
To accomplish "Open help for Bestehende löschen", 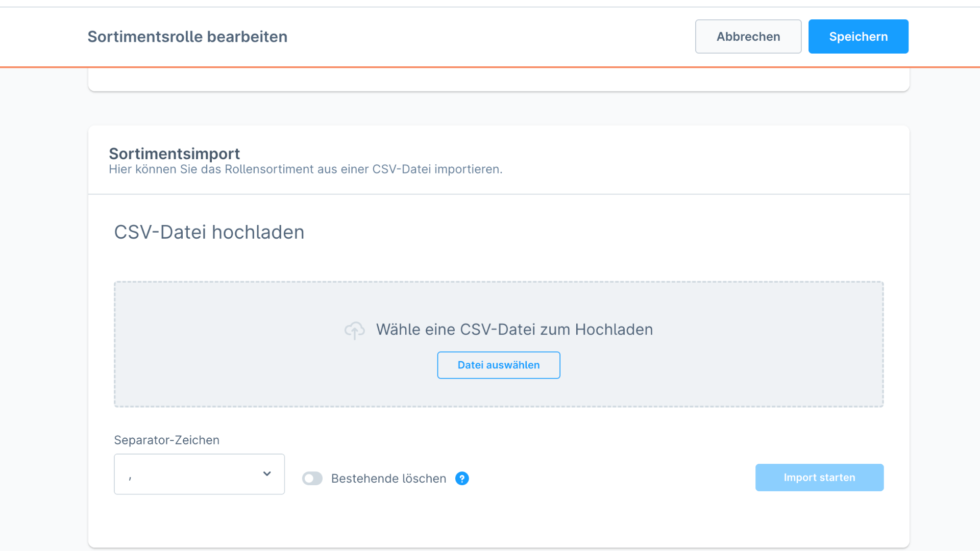I will point(462,479).
